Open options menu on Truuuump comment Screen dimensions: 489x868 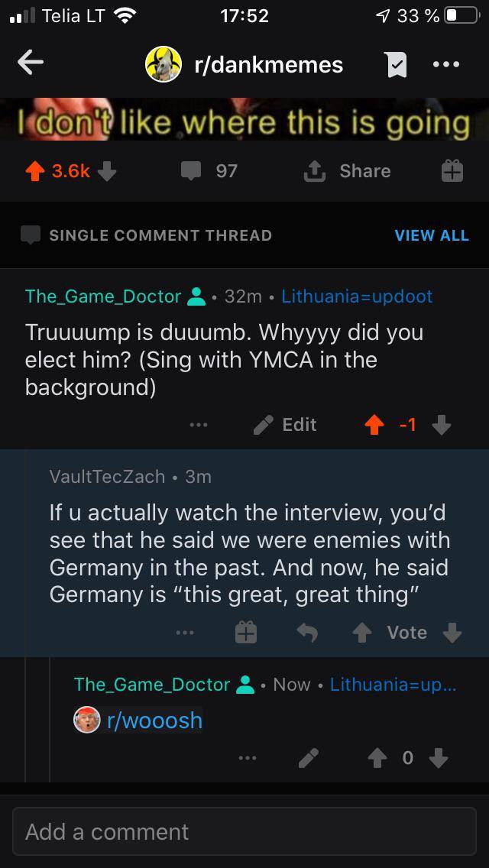[198, 425]
